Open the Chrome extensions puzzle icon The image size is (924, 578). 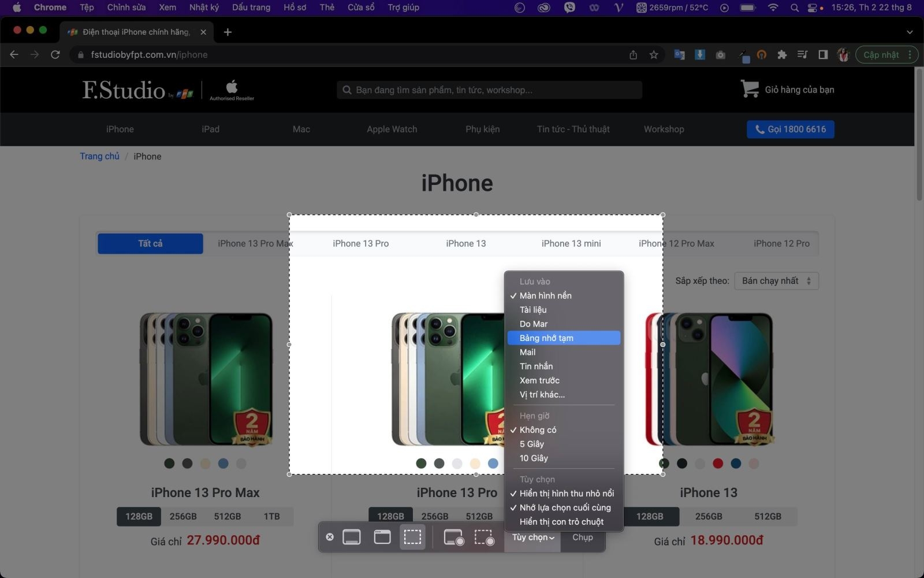tap(782, 54)
